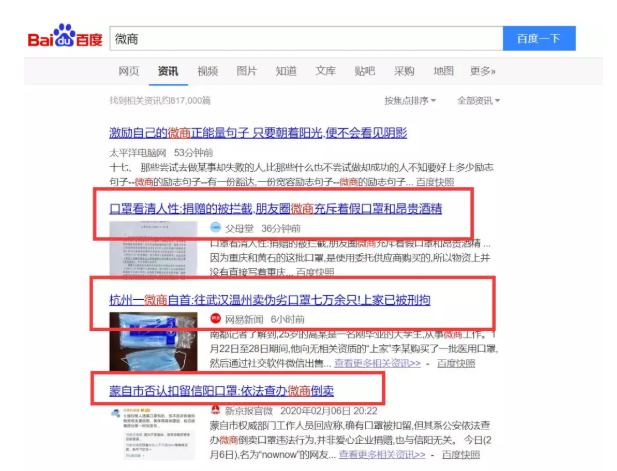Click the document thumbnail of 口罩看清人性 result
This screenshot has height=471, width=617.
tap(153, 250)
